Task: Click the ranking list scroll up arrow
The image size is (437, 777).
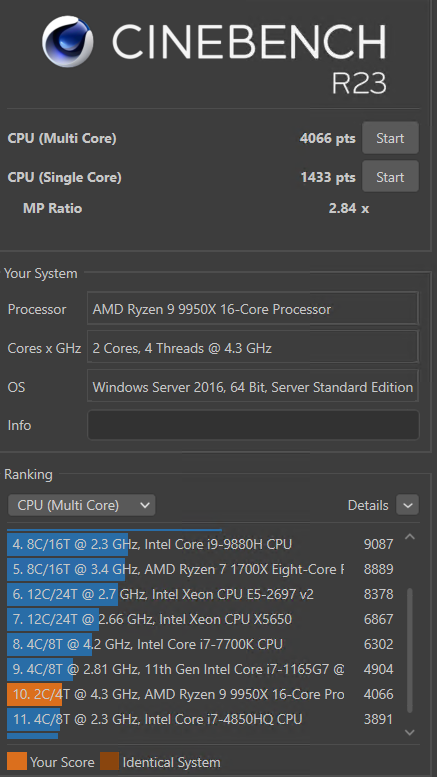Action: point(410,537)
